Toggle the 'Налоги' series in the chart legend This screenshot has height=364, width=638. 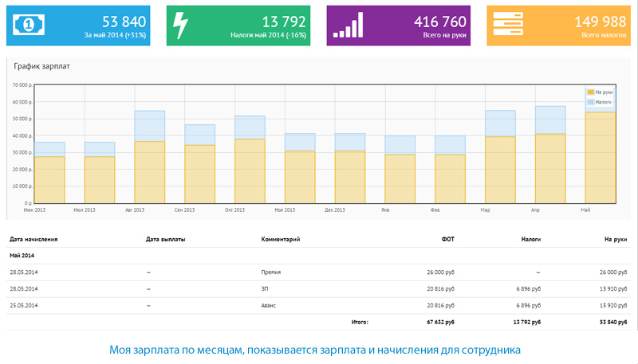(x=603, y=102)
